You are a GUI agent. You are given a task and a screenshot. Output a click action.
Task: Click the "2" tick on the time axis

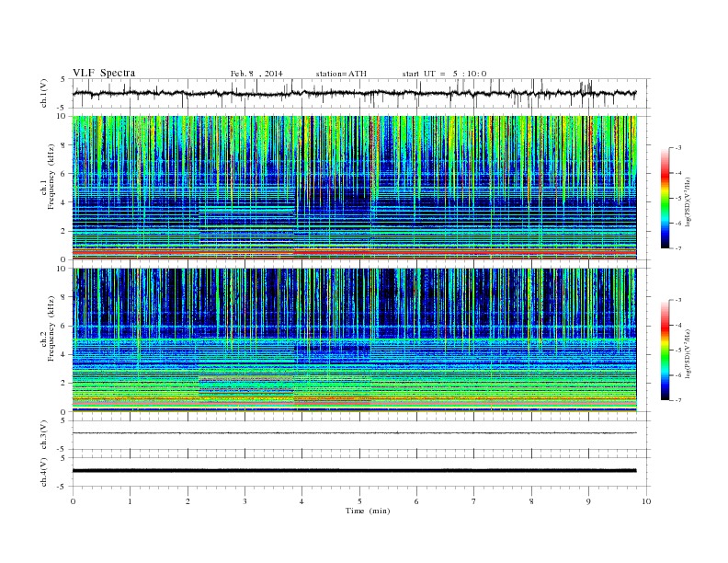188,501
